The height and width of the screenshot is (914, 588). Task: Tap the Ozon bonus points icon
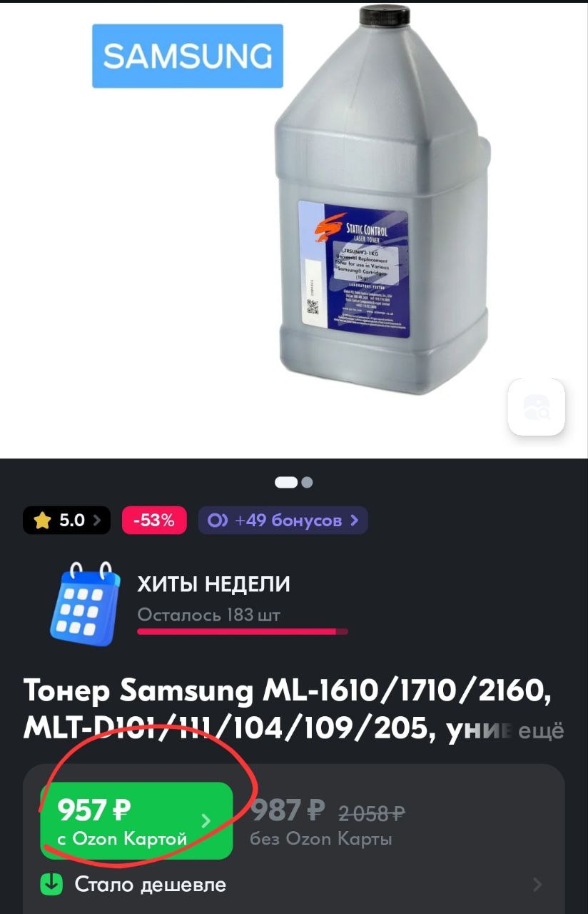[217, 521]
